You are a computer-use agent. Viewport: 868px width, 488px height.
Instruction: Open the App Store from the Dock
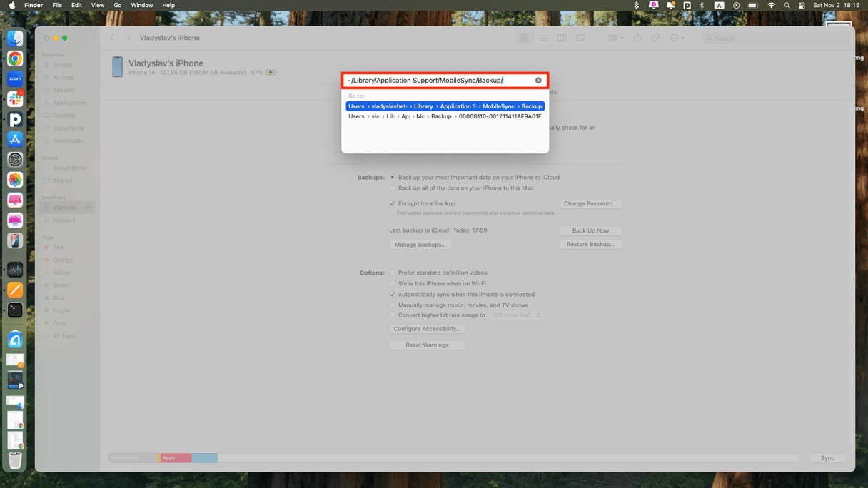click(15, 140)
